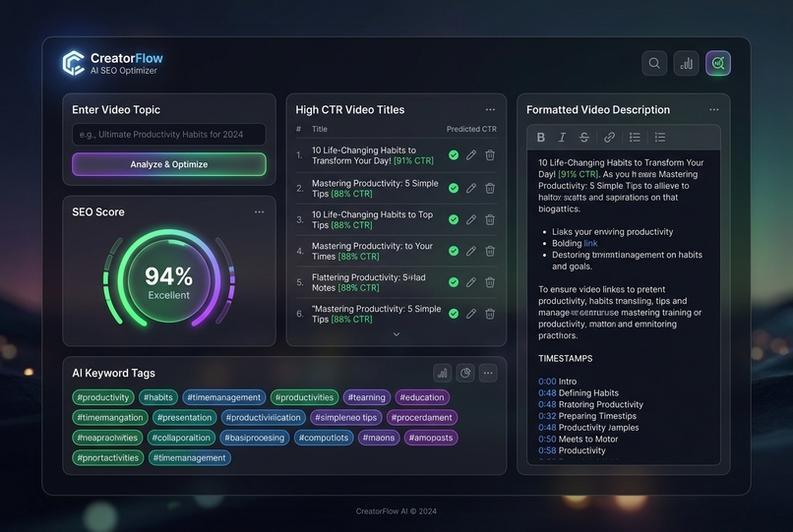Viewport: 793px width, 532px height.
Task: Select the #maons tag
Action: point(379,438)
